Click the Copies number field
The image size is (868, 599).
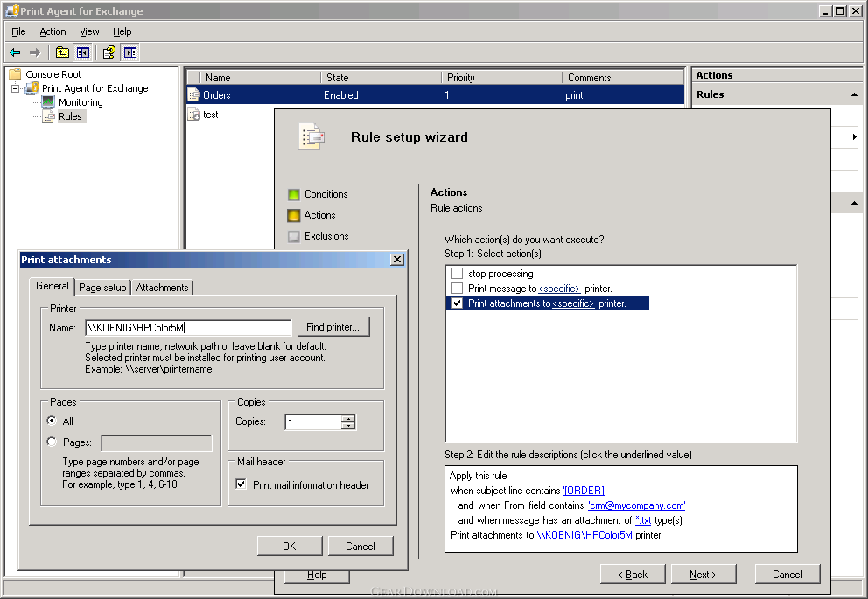point(313,422)
